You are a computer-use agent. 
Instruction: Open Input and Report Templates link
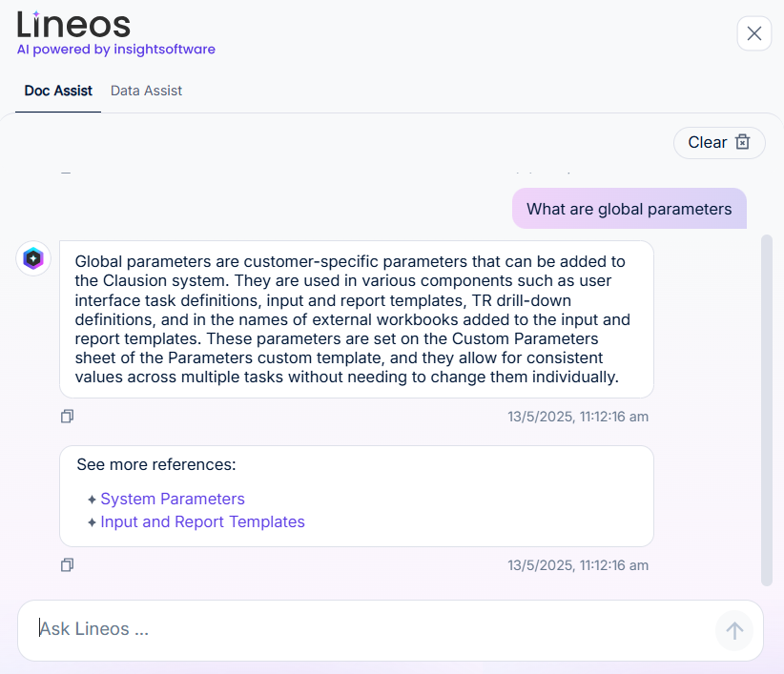(202, 521)
